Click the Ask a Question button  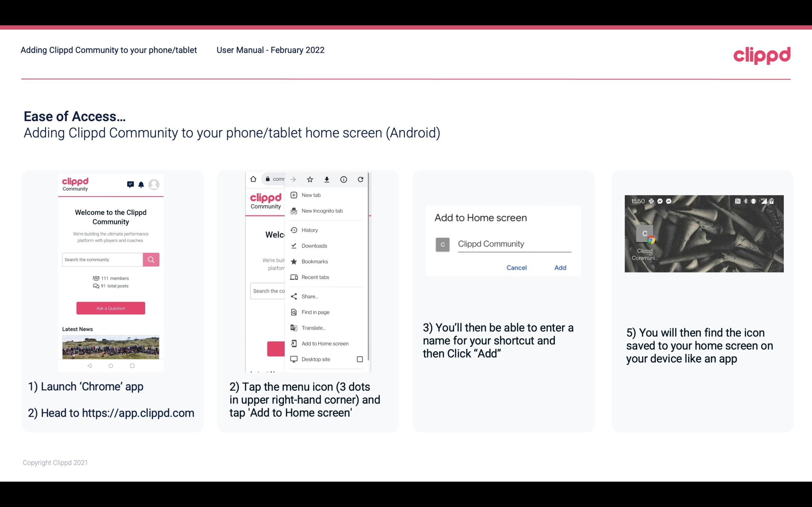(110, 308)
